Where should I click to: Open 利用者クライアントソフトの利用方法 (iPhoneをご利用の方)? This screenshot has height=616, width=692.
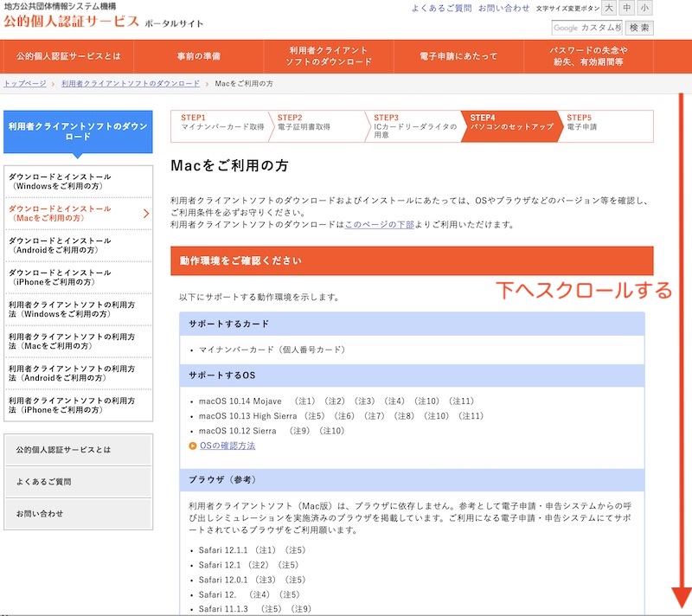(x=78, y=405)
